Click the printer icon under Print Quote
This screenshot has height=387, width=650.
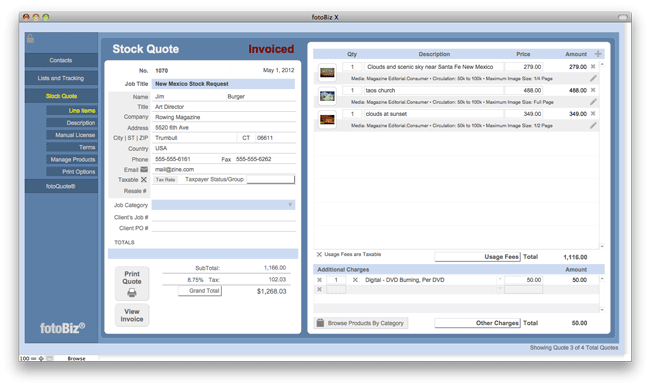[132, 293]
